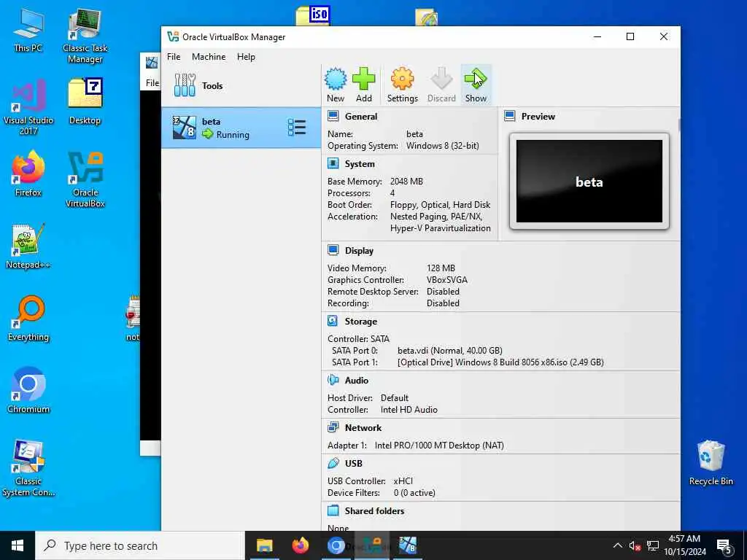Click the Windows 8 (32-bit) operating system value

[x=443, y=146]
